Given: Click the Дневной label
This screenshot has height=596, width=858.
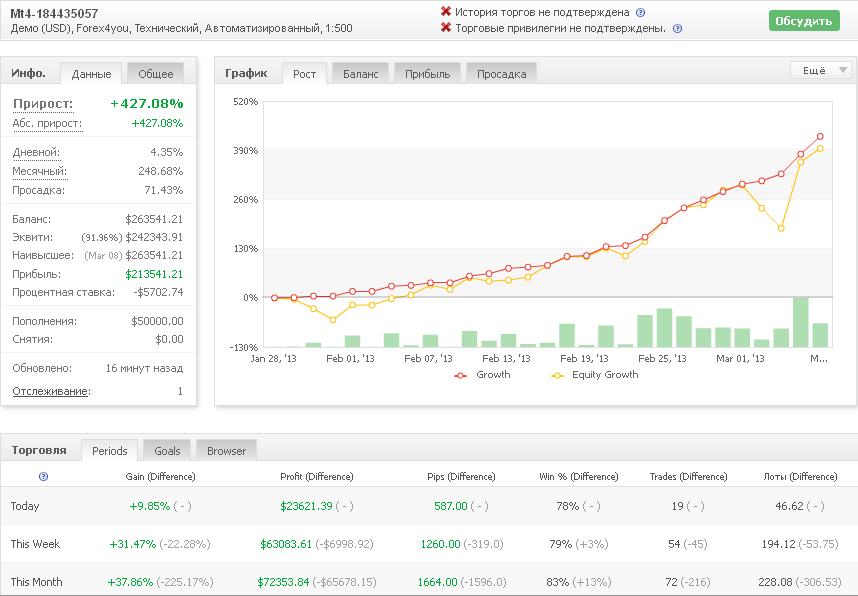Looking at the screenshot, I should (x=36, y=152).
